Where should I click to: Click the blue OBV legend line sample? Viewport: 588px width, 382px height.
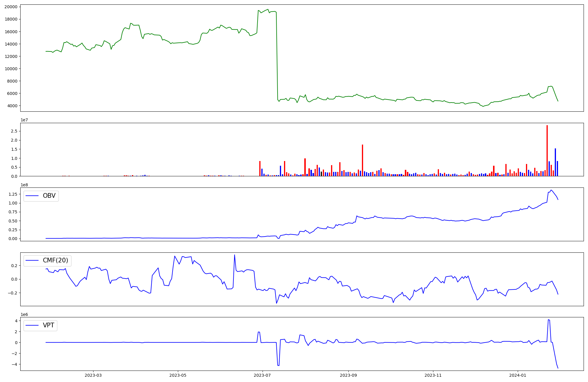tap(32, 196)
